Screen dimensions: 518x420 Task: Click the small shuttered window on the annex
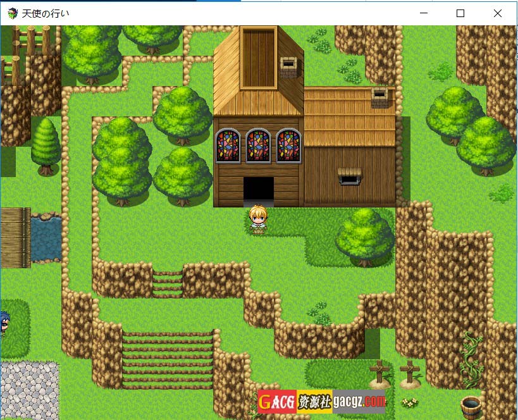click(x=349, y=176)
